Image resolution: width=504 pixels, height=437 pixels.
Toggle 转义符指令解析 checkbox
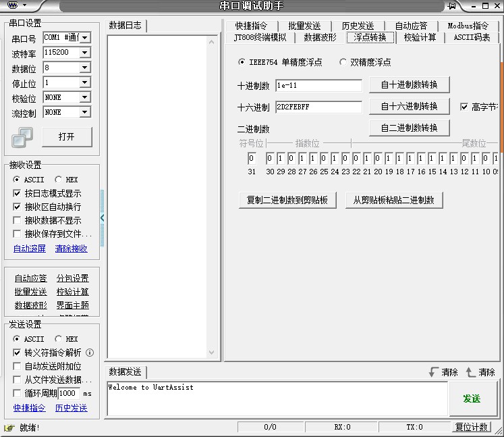[x=17, y=353]
